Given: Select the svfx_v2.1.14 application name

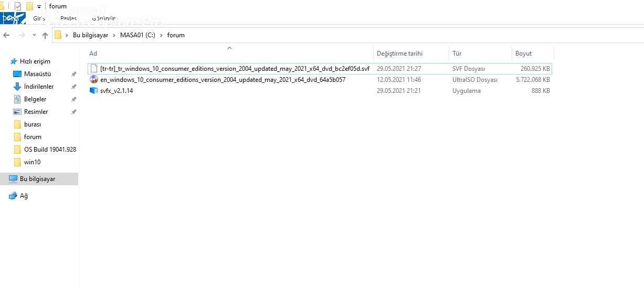Looking at the screenshot, I should (117, 91).
